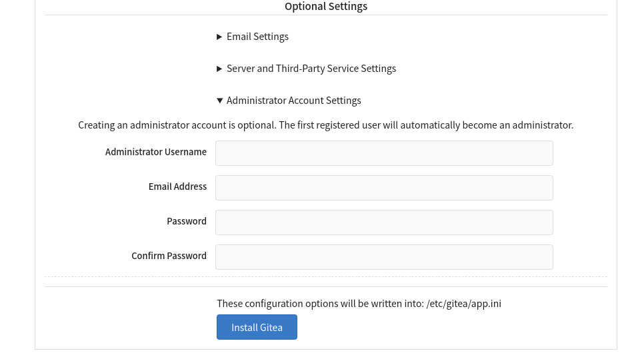Expand Server and Third-Party Service Settings triangle

[x=219, y=69]
